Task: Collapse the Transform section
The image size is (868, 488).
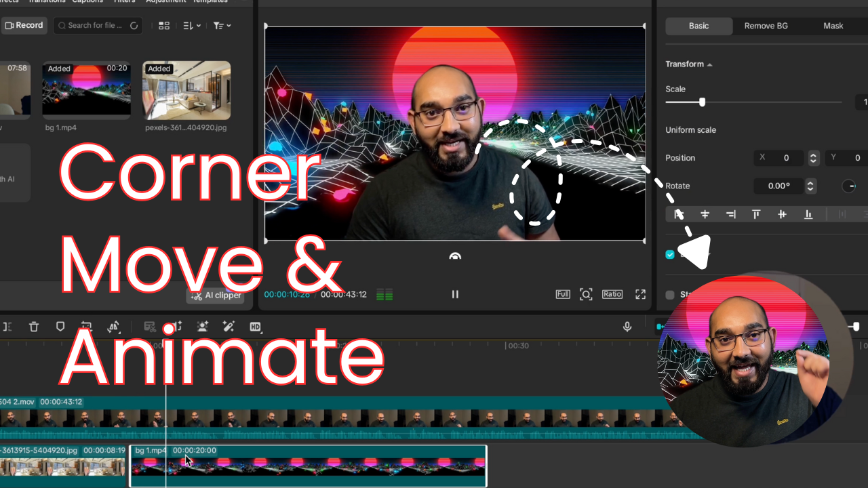Action: (709, 64)
